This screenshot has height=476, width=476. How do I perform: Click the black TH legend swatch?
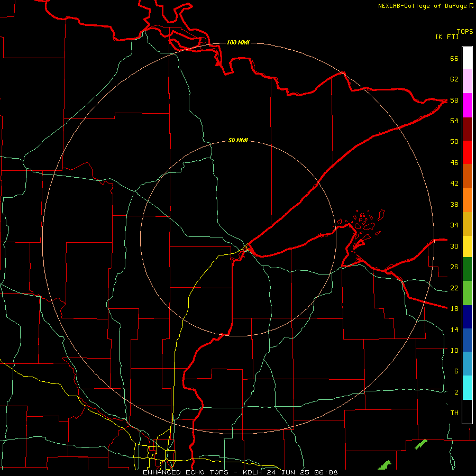tap(467, 411)
